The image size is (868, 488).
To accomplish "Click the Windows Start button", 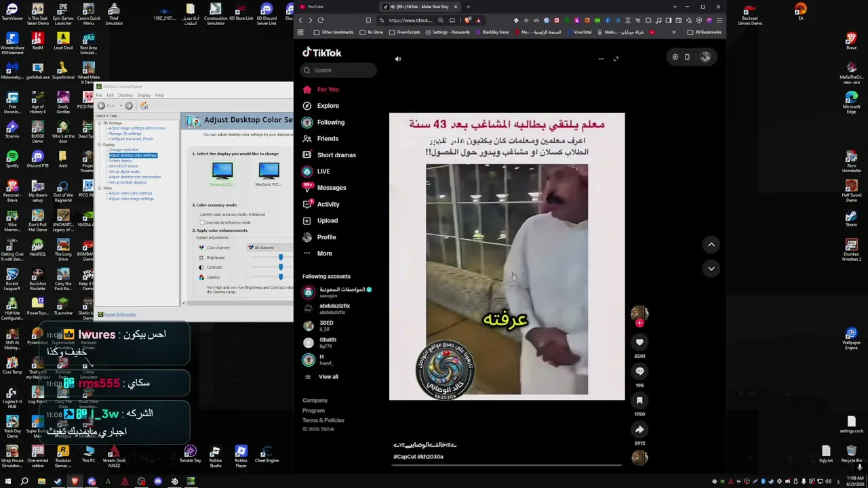I will point(9,482).
